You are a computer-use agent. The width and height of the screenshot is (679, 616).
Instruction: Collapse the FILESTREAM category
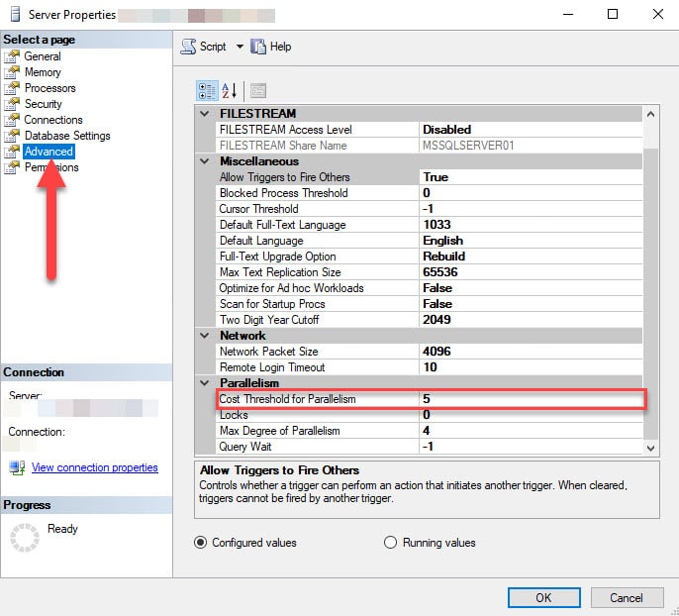click(204, 114)
